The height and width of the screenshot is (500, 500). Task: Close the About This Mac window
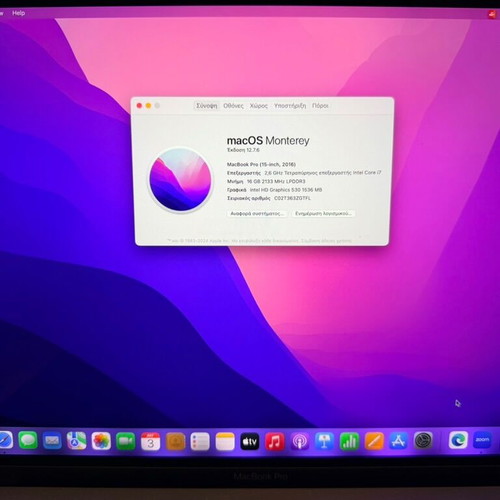coord(139,106)
